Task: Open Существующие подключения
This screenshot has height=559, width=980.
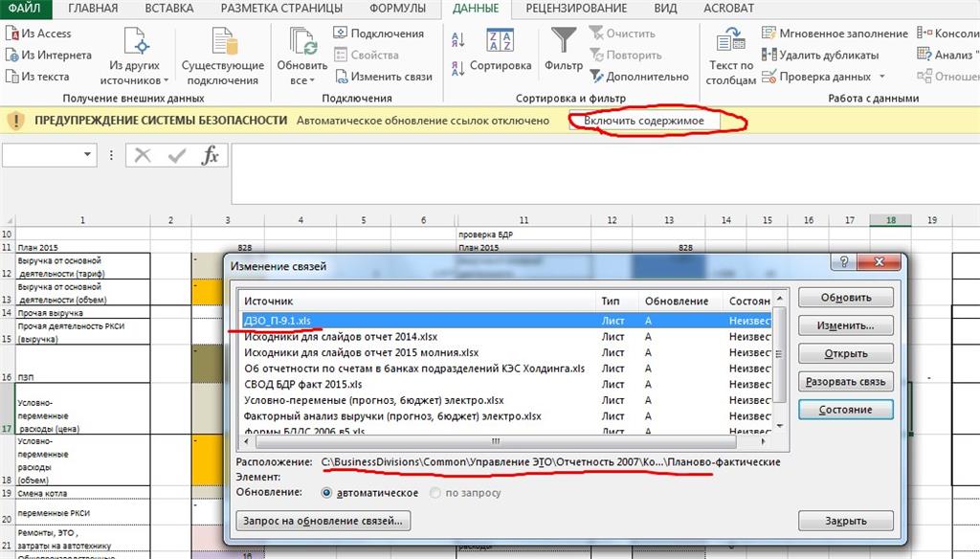Action: click(x=223, y=56)
